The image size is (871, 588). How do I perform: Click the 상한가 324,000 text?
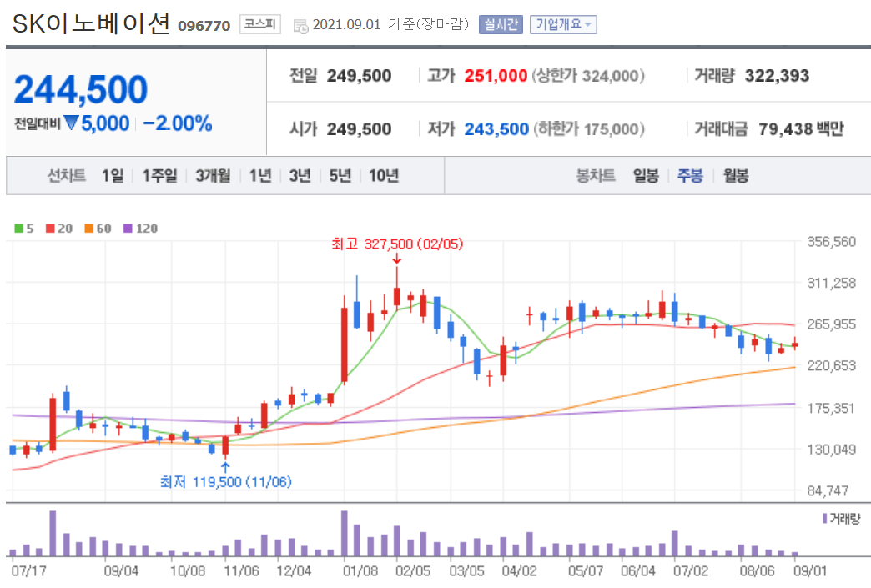pyautogui.click(x=588, y=76)
